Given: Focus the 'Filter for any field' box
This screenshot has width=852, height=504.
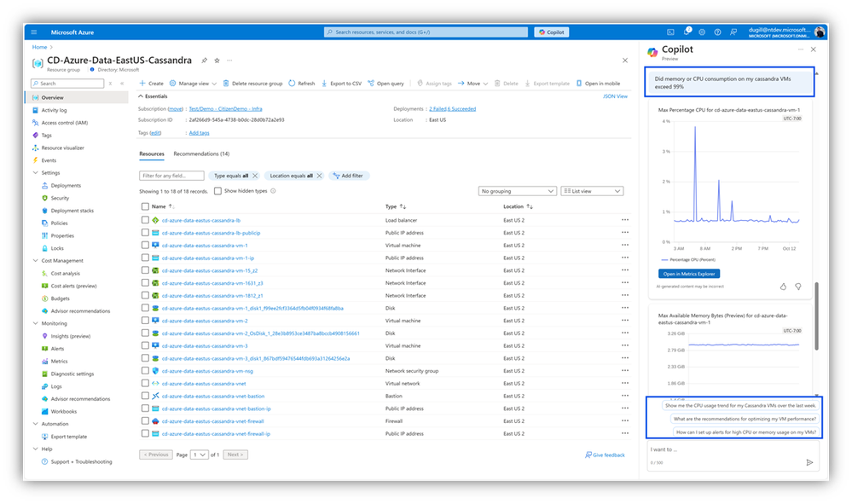Looking at the screenshot, I should tap(171, 176).
